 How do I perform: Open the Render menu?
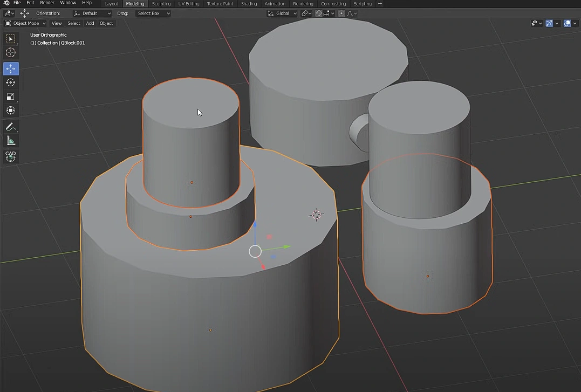point(47,3)
